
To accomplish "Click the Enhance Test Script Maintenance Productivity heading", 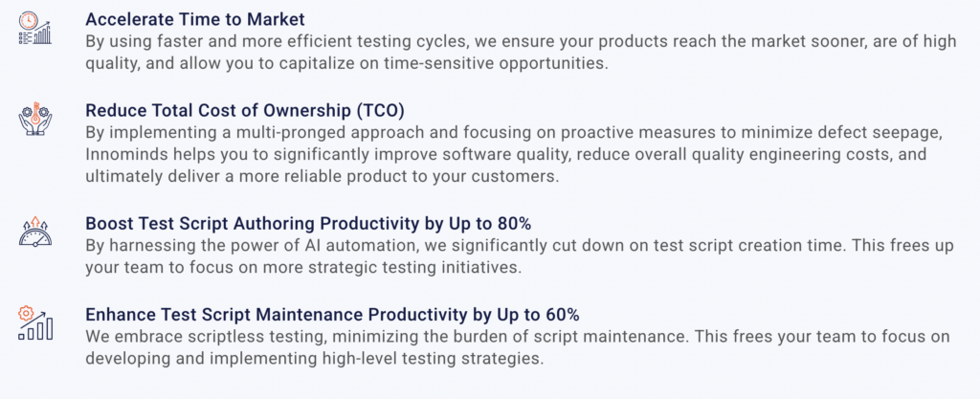I will click(x=332, y=315).
